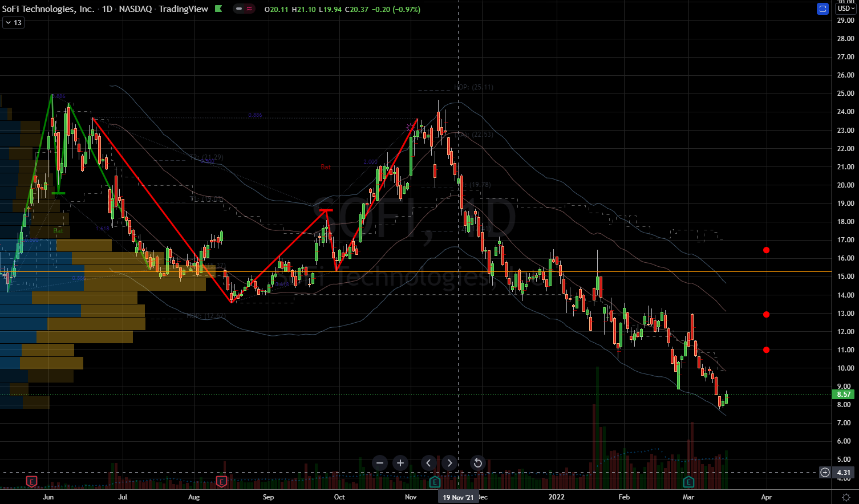Click the 2022 label on time axis

[x=556, y=497]
